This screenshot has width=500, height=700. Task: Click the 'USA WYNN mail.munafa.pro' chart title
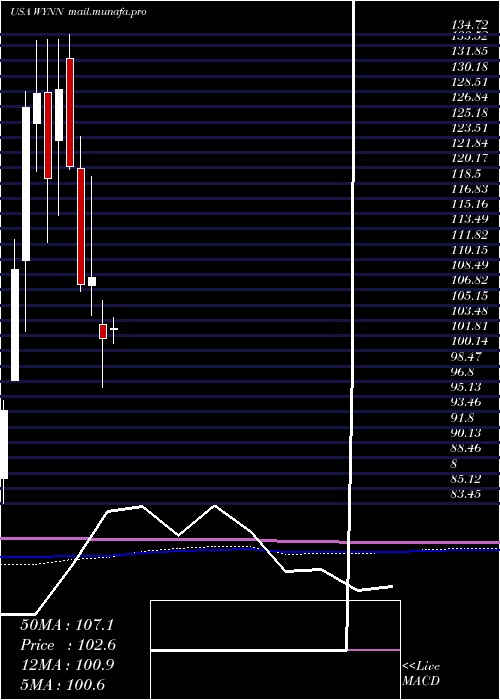79,12
